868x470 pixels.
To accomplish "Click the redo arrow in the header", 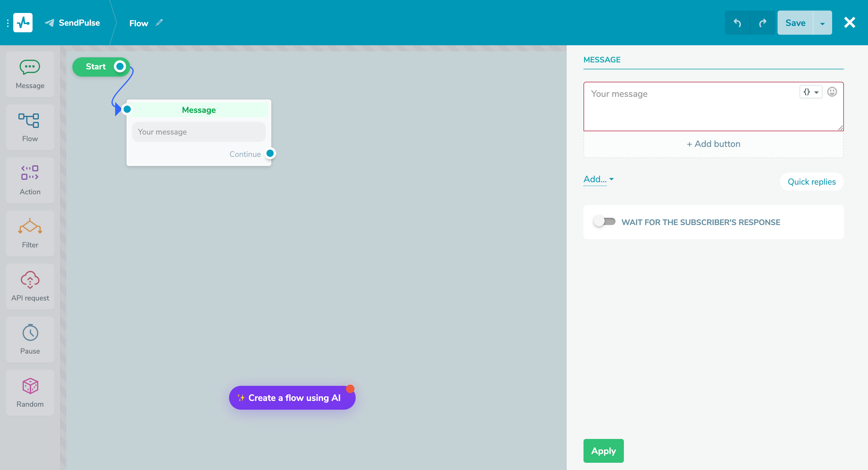I will pyautogui.click(x=762, y=23).
